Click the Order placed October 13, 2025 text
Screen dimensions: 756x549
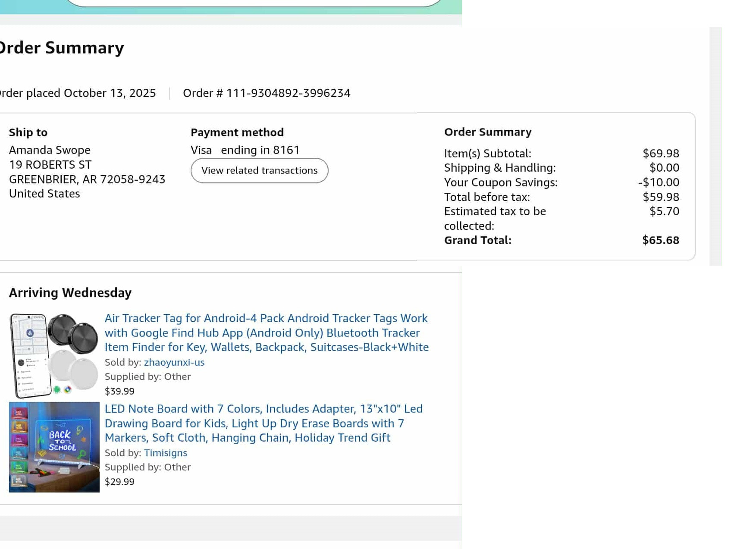(78, 93)
